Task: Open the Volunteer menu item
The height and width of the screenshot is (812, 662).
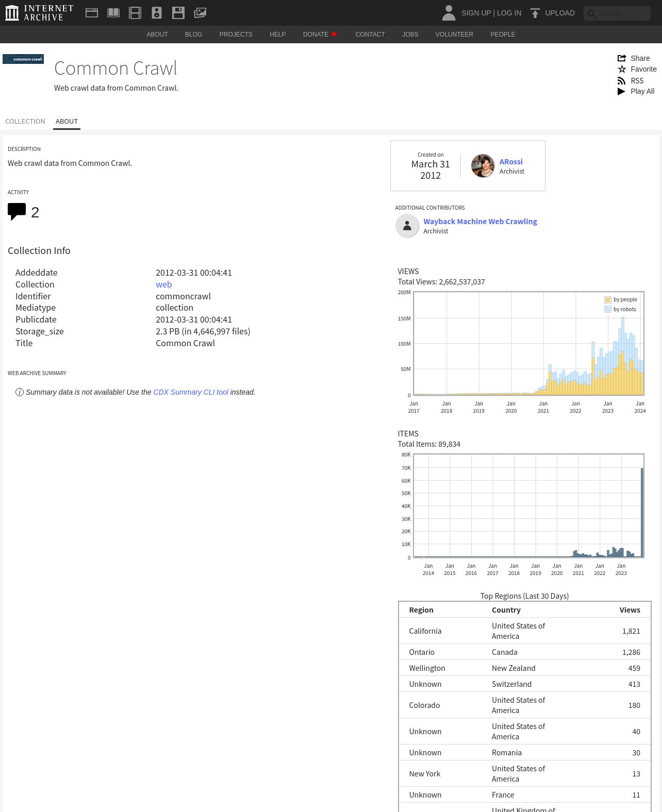Action: click(454, 35)
